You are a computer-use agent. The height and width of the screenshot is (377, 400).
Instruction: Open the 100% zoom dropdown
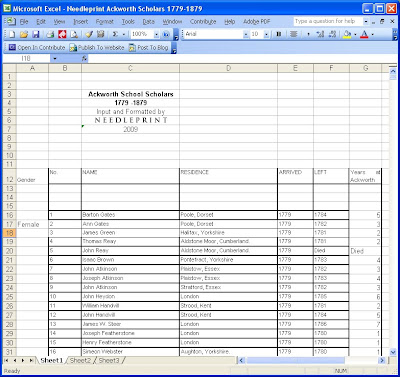click(156, 34)
